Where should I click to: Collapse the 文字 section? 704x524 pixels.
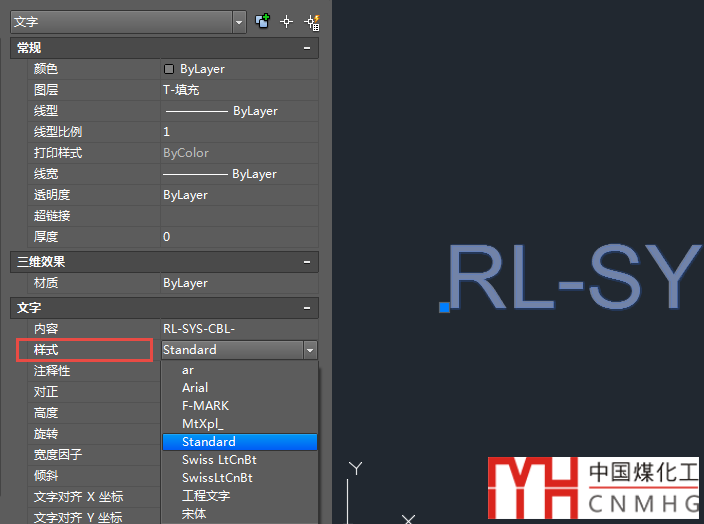coord(307,308)
